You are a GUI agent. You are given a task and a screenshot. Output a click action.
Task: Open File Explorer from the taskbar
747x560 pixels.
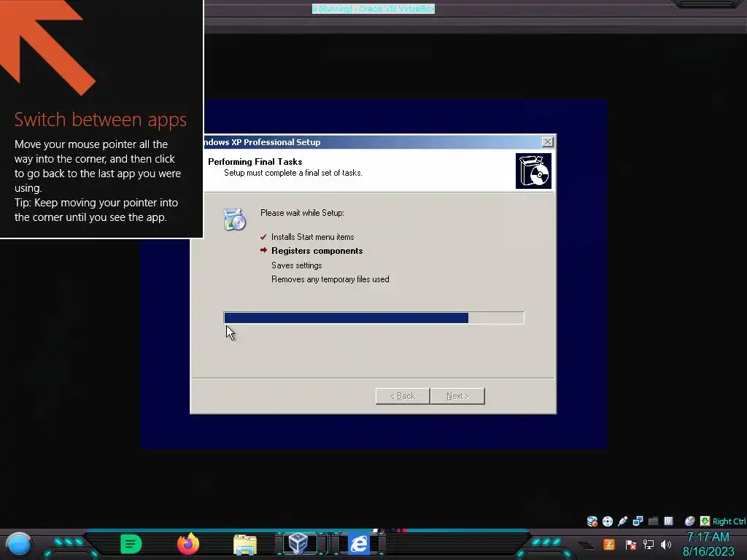[x=245, y=545]
